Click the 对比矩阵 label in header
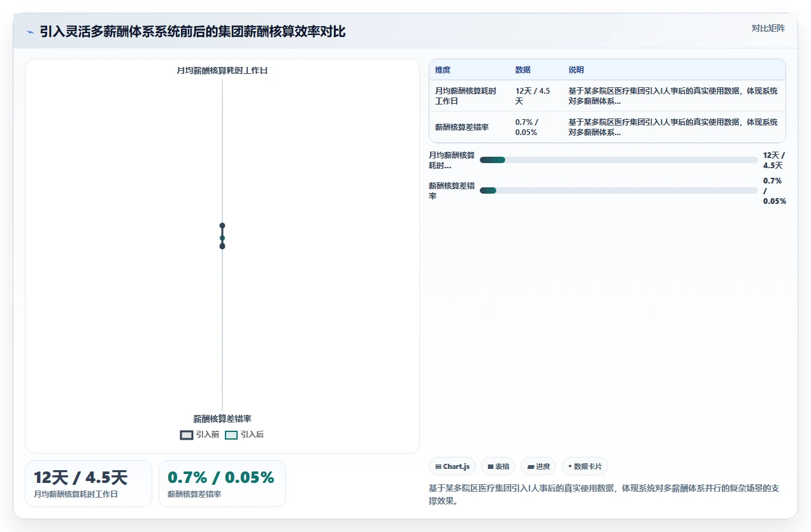The width and height of the screenshot is (811, 532). (768, 29)
